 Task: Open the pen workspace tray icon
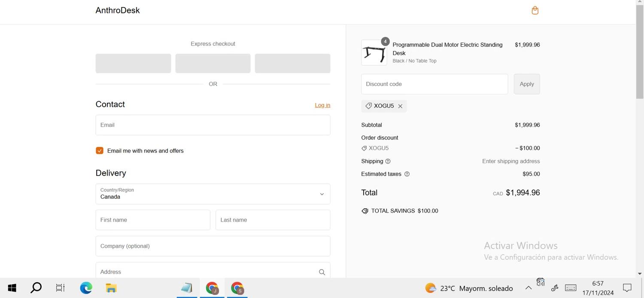[x=554, y=288]
